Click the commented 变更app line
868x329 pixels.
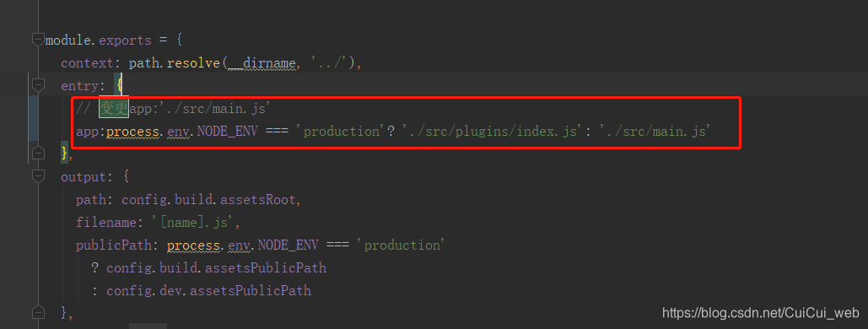tap(173, 109)
